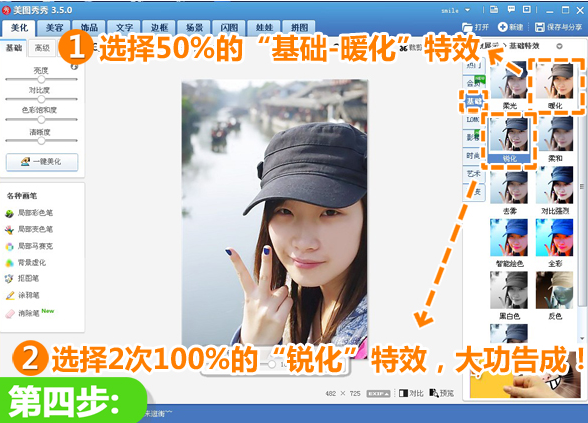The image size is (588, 423).
Task: Choose the 局部马赛克 mosaic tool
Action: pyautogui.click(x=29, y=246)
